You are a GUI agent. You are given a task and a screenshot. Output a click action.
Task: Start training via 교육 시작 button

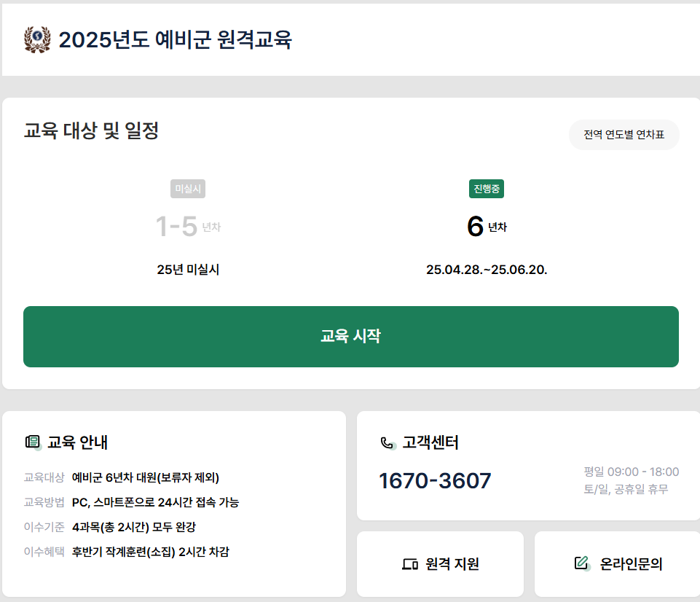tap(350, 337)
